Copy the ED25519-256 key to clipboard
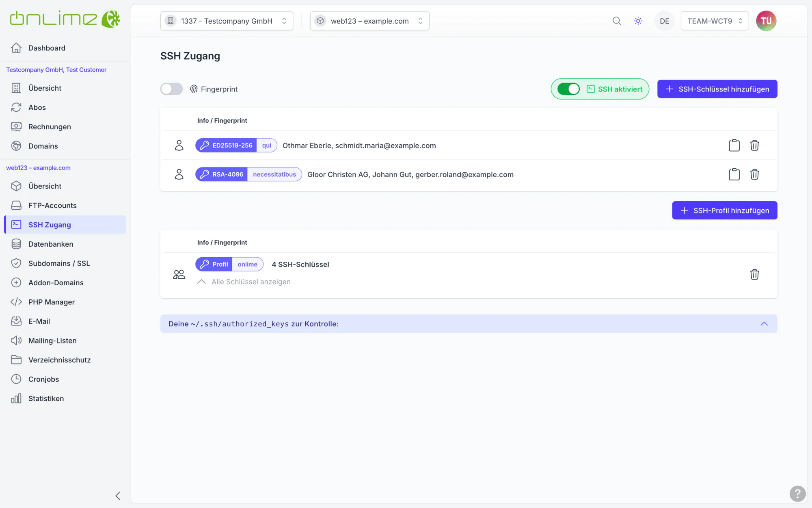The image size is (812, 508). (x=734, y=145)
